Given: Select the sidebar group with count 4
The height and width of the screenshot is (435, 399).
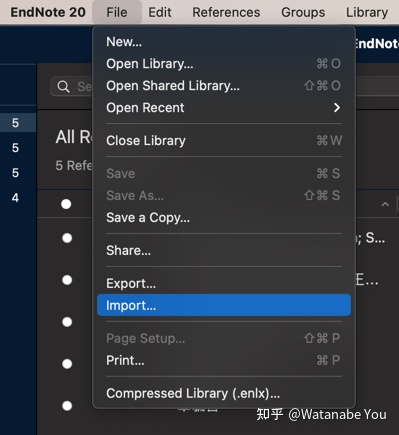Looking at the screenshot, I should (15, 198).
